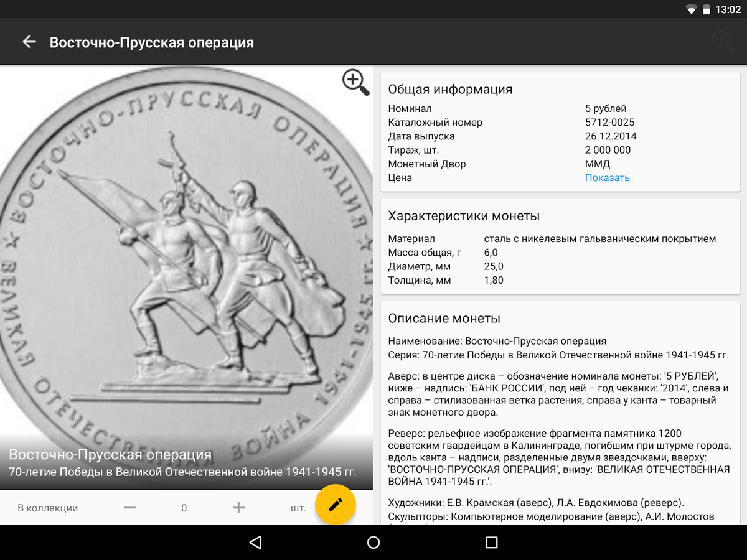Tap the Реверс description paragraph

pyautogui.click(x=558, y=457)
